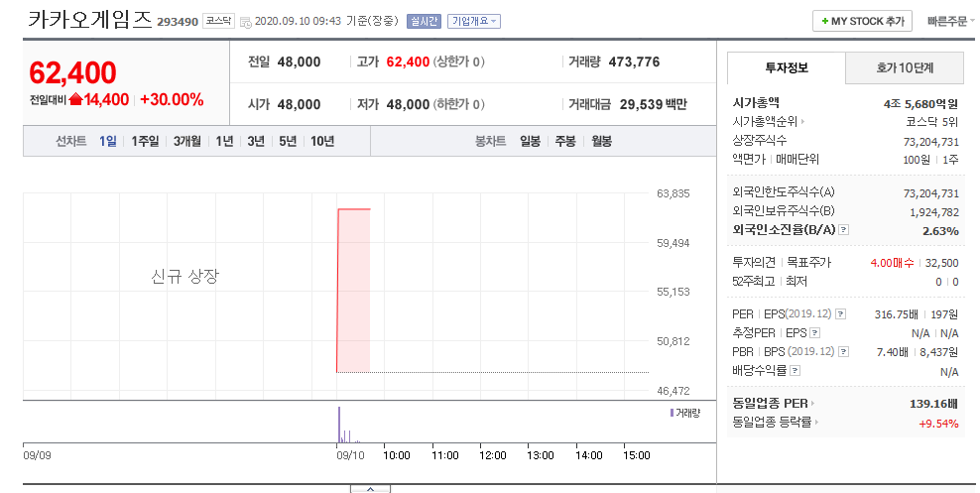Click the current price 62,400

pyautogui.click(x=73, y=73)
